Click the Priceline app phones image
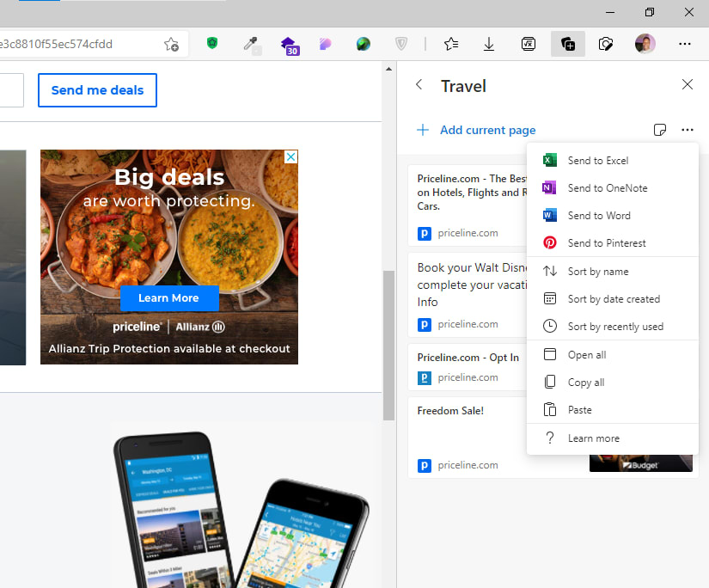 (x=241, y=510)
